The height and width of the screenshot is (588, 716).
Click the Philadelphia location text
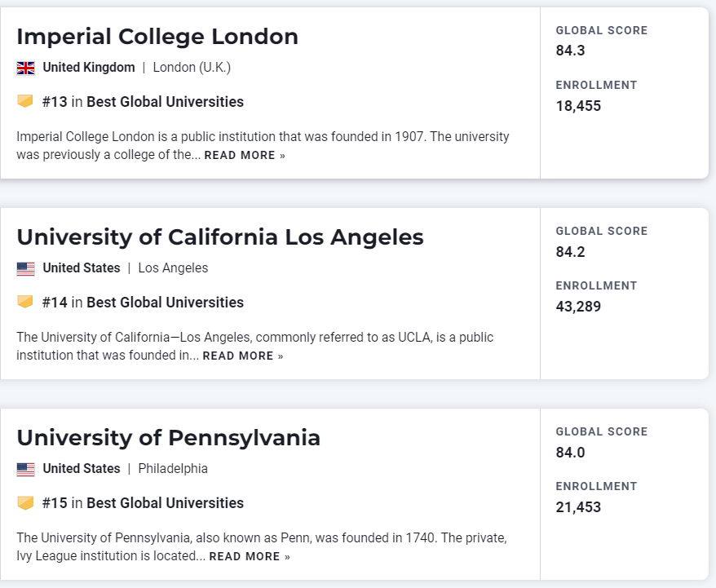[x=173, y=469]
